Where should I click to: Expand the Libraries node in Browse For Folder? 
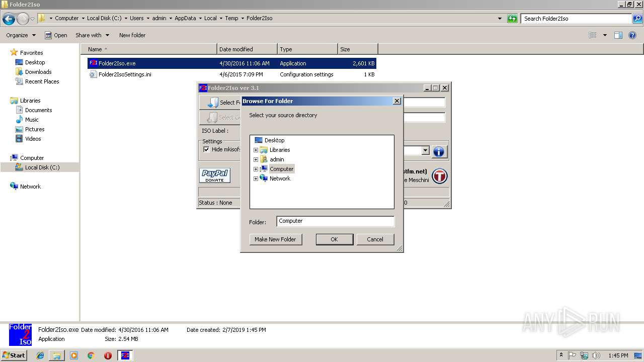256,150
